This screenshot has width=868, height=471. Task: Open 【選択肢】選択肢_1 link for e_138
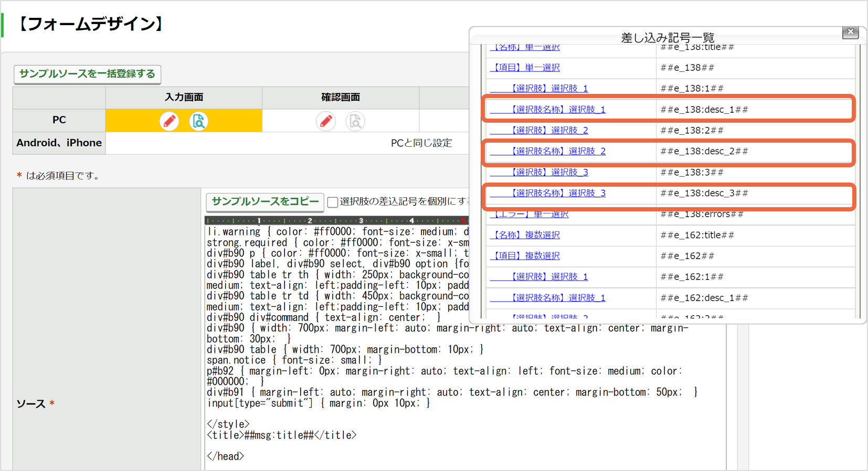[x=539, y=88]
